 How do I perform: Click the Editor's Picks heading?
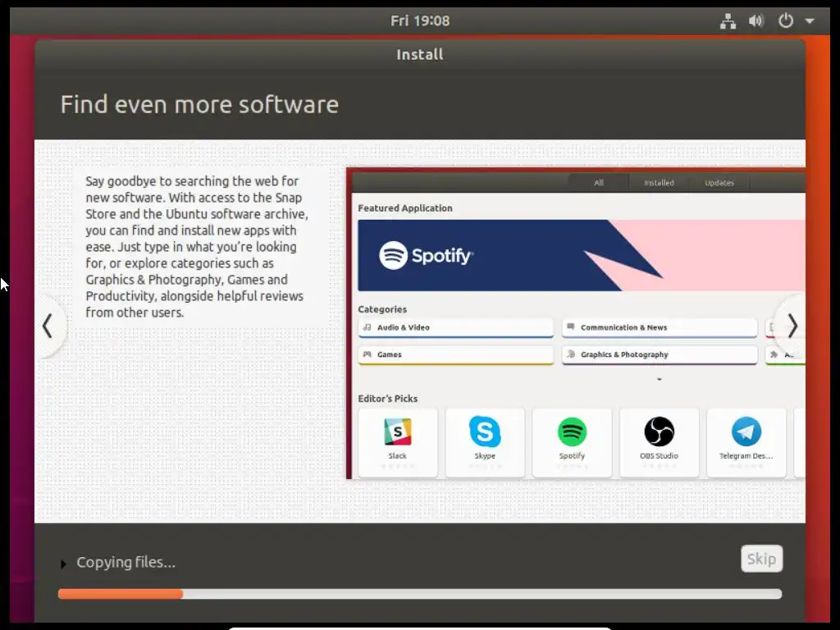[387, 399]
